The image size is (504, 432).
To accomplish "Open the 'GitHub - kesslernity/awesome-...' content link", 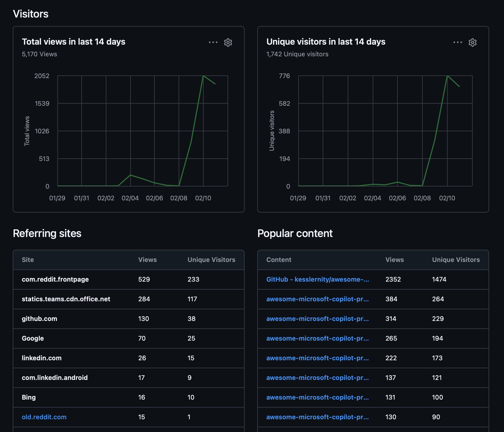I will (x=318, y=279).
